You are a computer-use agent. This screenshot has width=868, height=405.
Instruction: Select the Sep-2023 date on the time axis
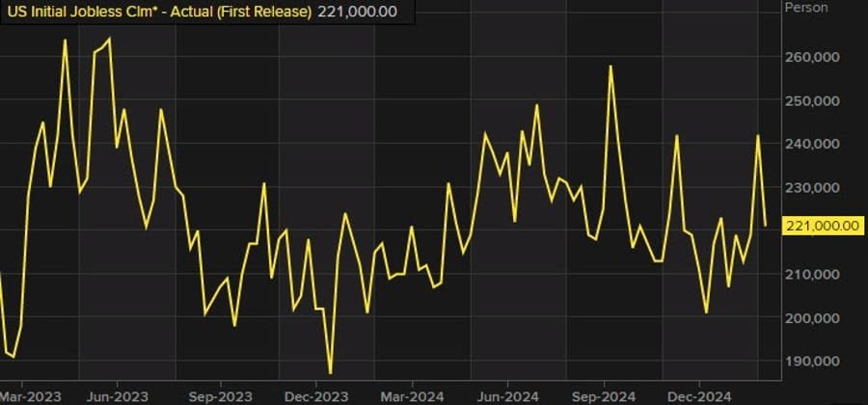pyautogui.click(x=220, y=395)
